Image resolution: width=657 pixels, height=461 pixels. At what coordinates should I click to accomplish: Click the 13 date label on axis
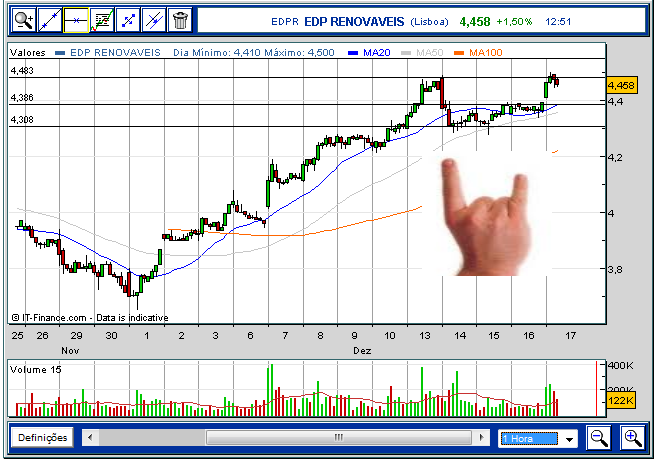click(425, 336)
